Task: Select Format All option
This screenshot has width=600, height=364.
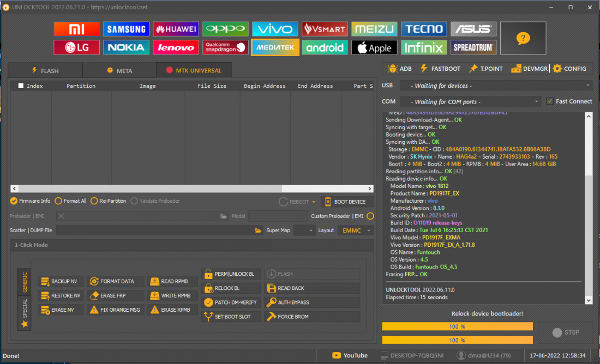Action: [70, 201]
